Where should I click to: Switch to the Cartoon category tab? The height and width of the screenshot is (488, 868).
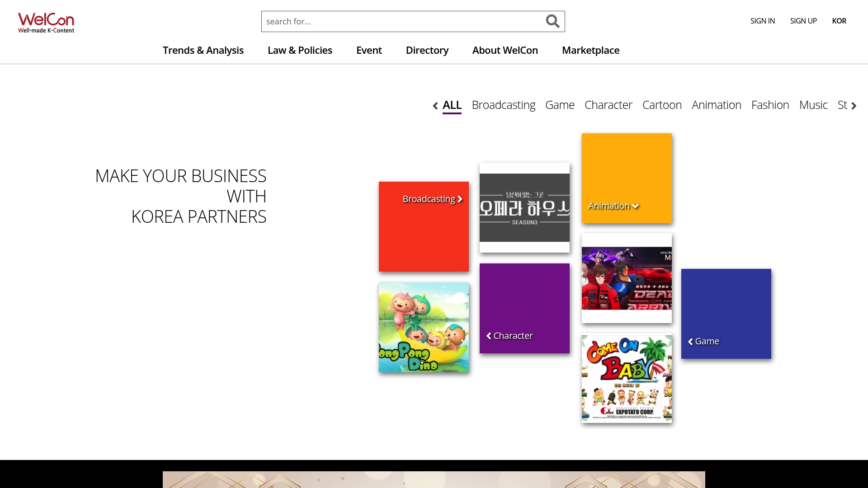(661, 105)
